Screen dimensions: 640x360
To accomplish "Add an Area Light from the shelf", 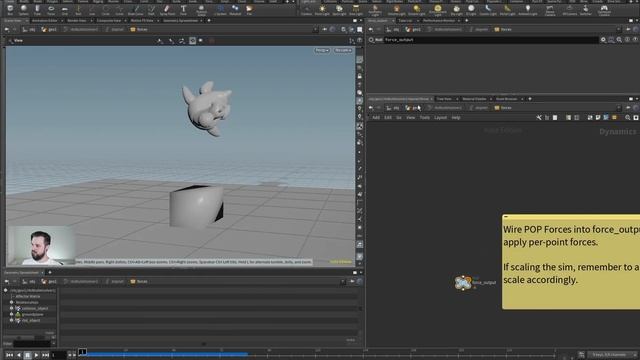I will tap(356, 10).
